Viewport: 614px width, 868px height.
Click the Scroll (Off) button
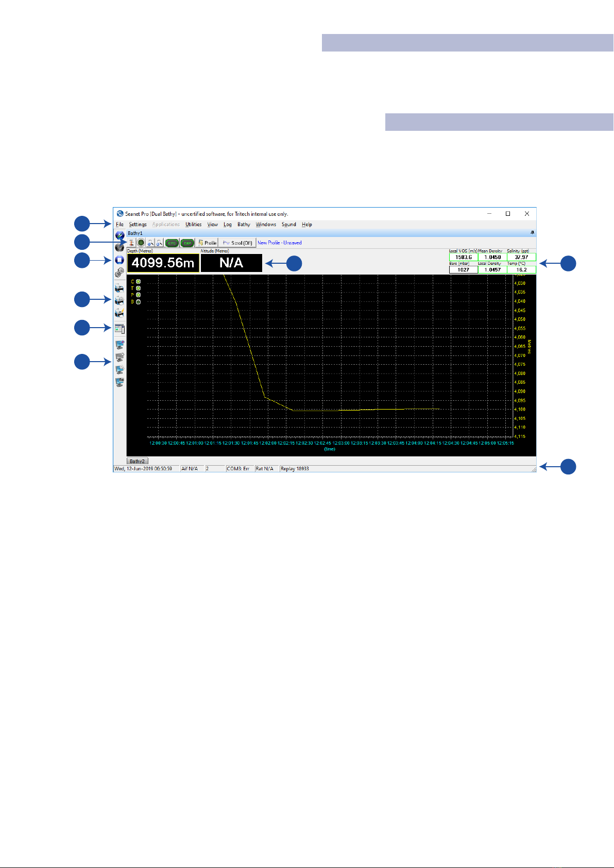(x=237, y=243)
